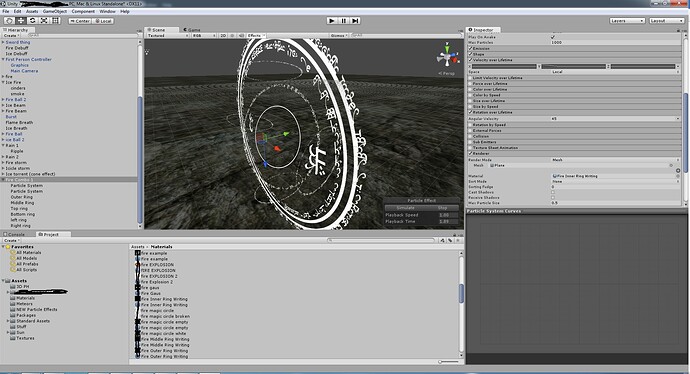
Task: Click the Stop button in Particle Effect
Action: pyautogui.click(x=442, y=208)
